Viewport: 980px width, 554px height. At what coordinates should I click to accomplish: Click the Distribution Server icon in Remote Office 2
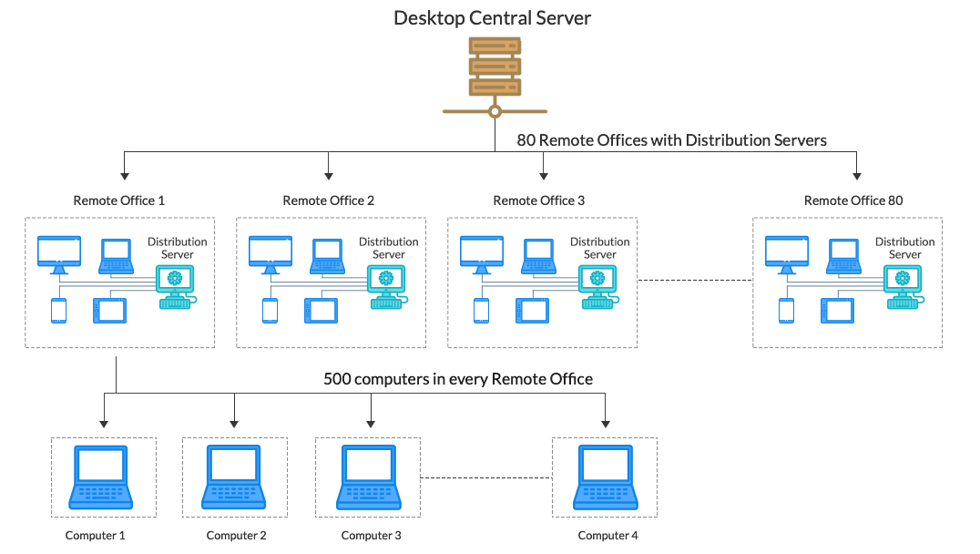click(x=387, y=287)
